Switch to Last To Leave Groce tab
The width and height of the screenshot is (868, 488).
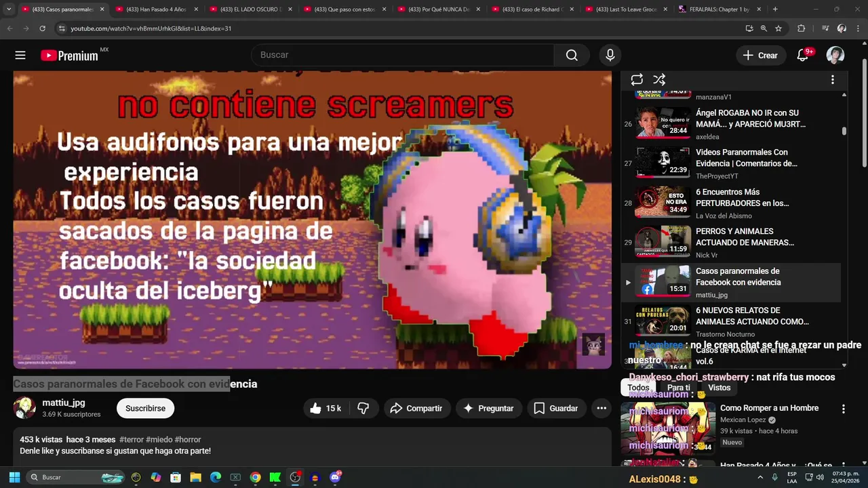(625, 9)
